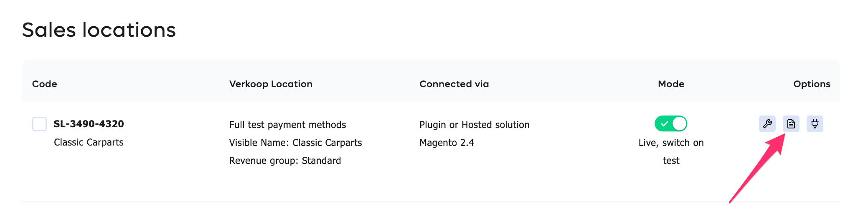Click the document icon in Options
The image size is (868, 211).
tap(791, 124)
